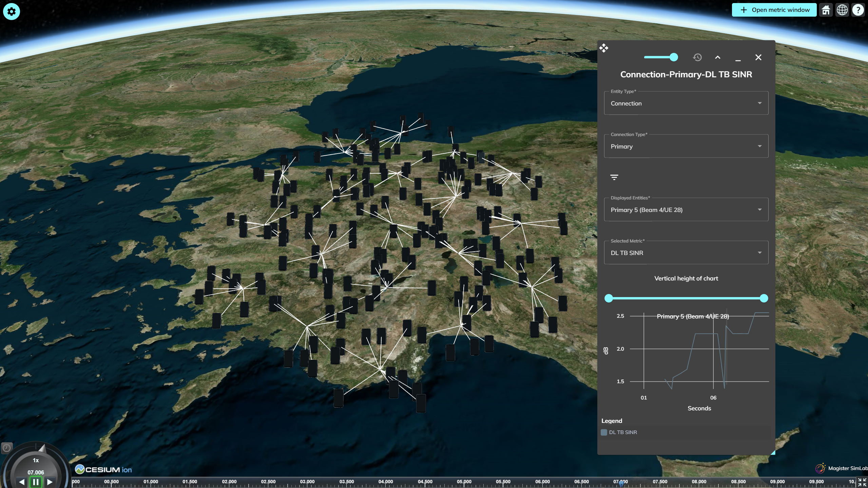Open the Cesium ion credit link
Viewport: 868px width, 488px height.
tap(103, 469)
